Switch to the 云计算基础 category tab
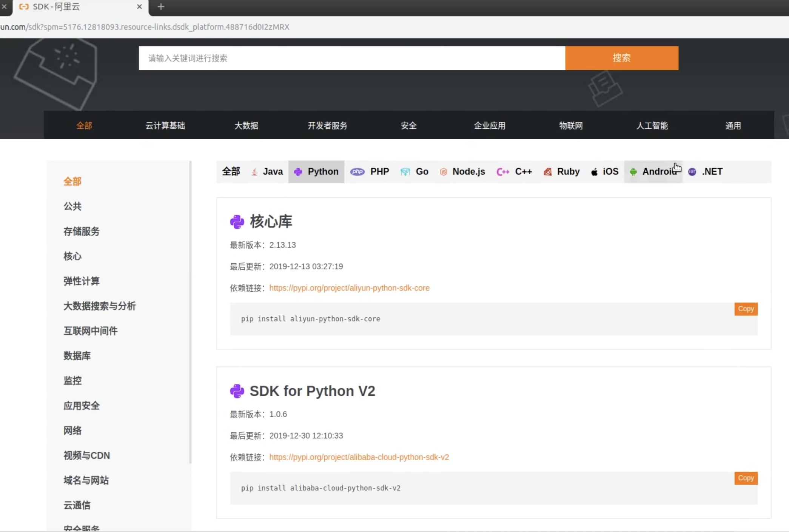789x532 pixels. pos(165,126)
